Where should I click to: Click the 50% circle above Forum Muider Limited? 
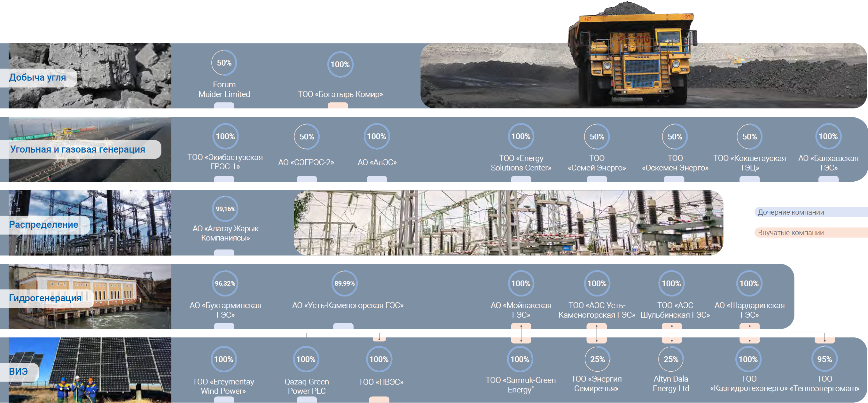[x=224, y=63]
